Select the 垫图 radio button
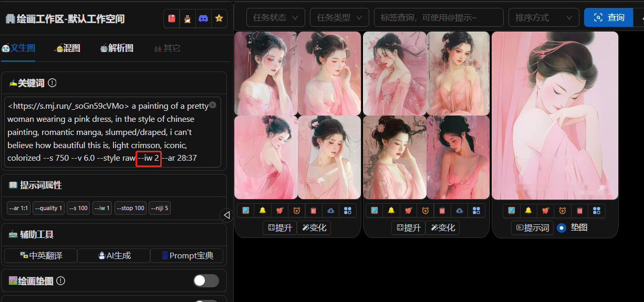Image resolution: width=644 pixels, height=302 pixels. coord(561,228)
